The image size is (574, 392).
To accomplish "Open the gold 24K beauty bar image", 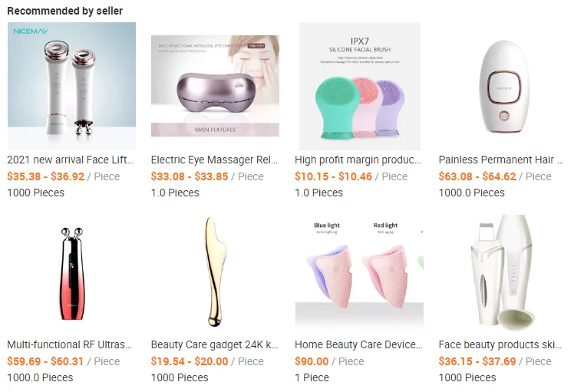I will (215, 272).
